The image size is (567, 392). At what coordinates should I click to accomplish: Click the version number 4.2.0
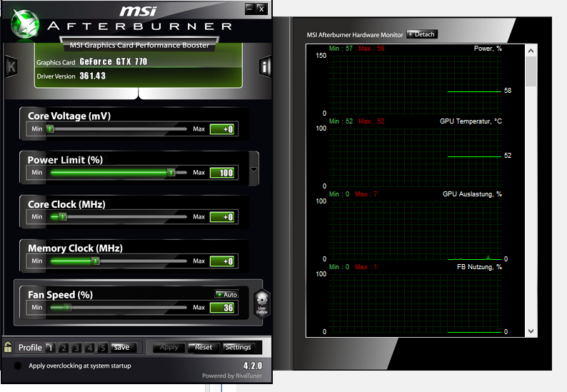252,366
